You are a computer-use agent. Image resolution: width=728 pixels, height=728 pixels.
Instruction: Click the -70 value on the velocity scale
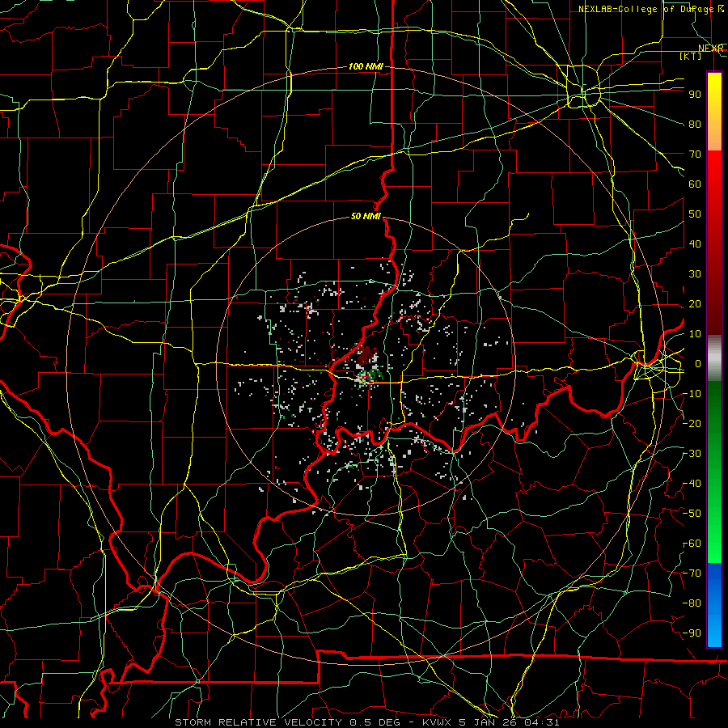click(x=692, y=574)
